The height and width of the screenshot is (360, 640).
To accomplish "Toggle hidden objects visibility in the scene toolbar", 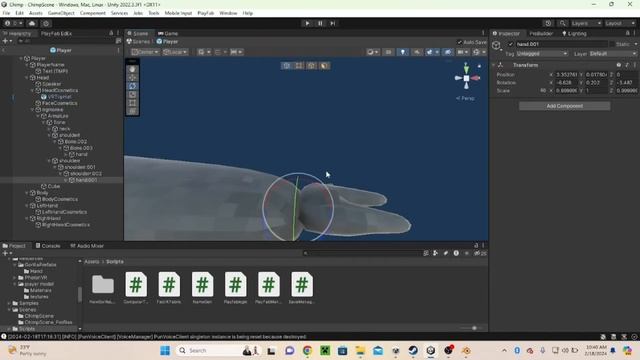I will click(448, 52).
